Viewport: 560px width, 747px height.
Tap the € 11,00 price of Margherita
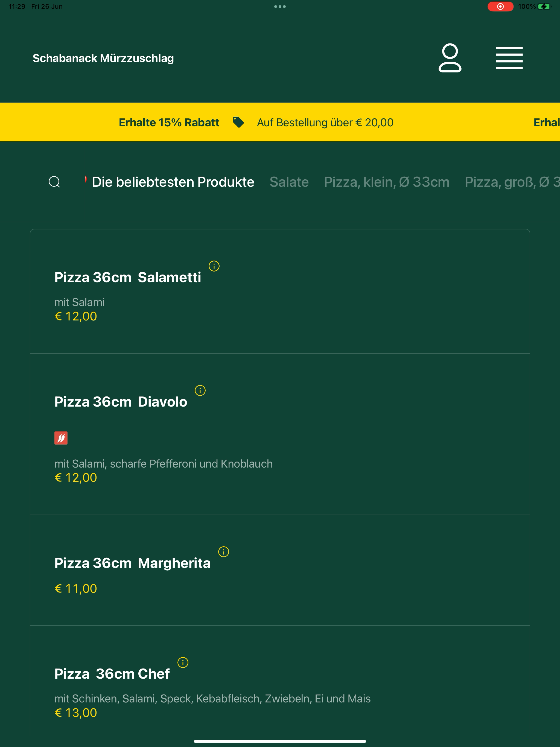(76, 589)
